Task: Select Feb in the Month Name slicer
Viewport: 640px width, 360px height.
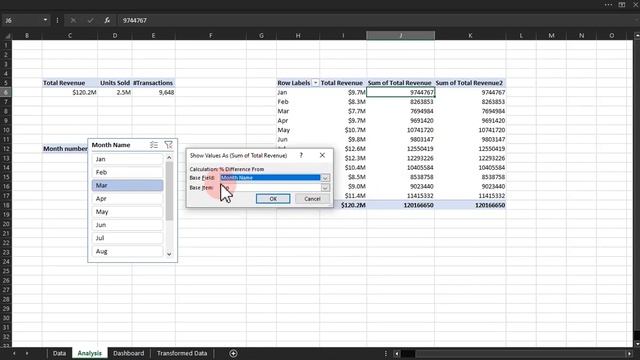Action: click(127, 172)
